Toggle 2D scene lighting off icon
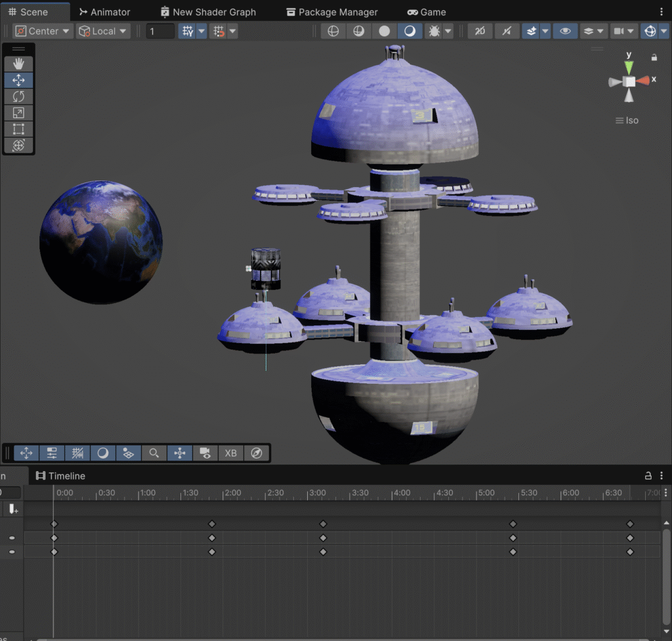The width and height of the screenshot is (672, 641). coord(480,31)
